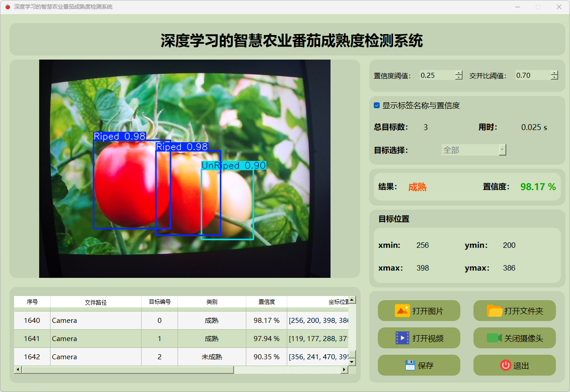Click the green camera icon to close camera
Viewport: 570px width, 392px height.
[x=494, y=338]
